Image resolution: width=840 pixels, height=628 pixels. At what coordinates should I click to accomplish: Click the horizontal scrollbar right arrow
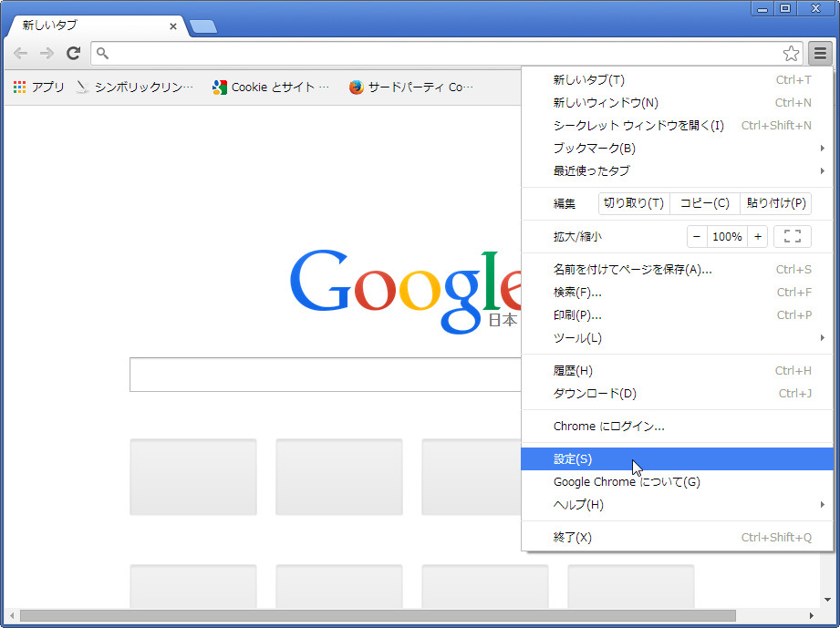click(812, 615)
